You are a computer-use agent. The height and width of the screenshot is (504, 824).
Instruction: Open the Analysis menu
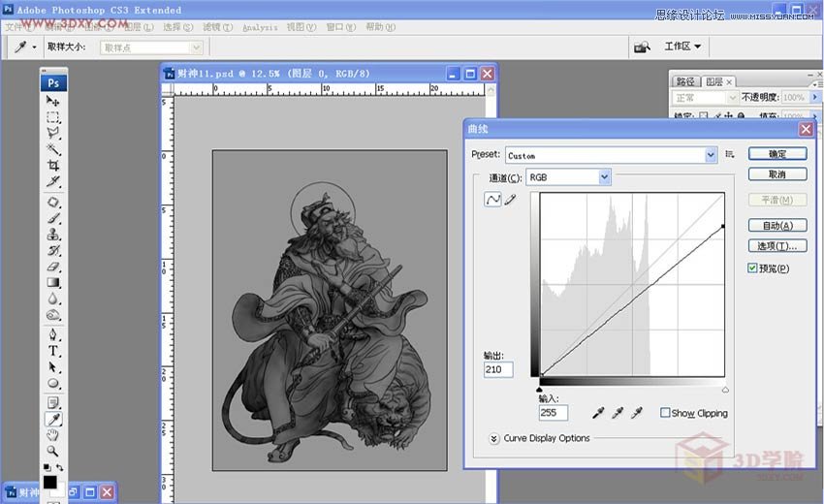pyautogui.click(x=260, y=27)
